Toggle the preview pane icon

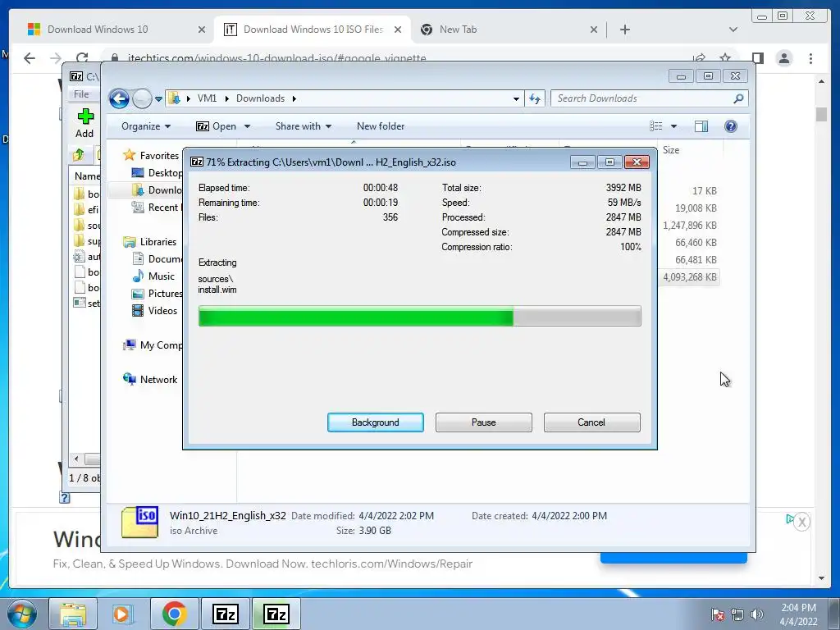pyautogui.click(x=701, y=126)
